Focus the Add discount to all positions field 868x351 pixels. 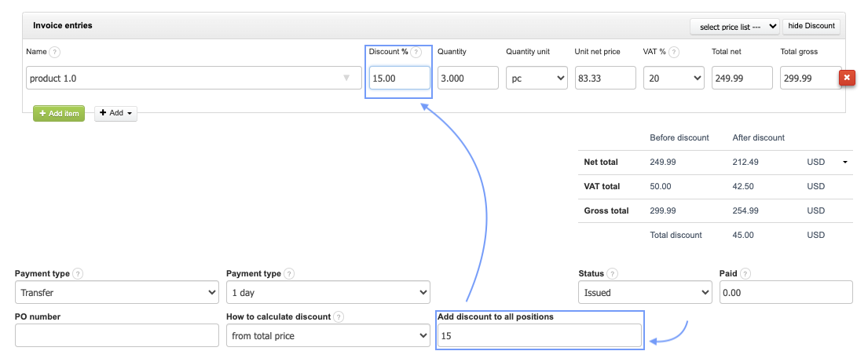(540, 336)
